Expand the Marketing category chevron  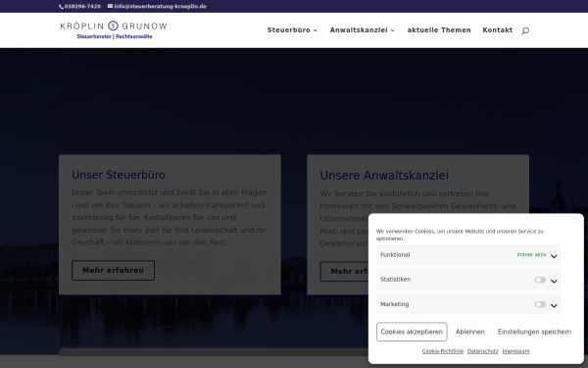(554, 305)
